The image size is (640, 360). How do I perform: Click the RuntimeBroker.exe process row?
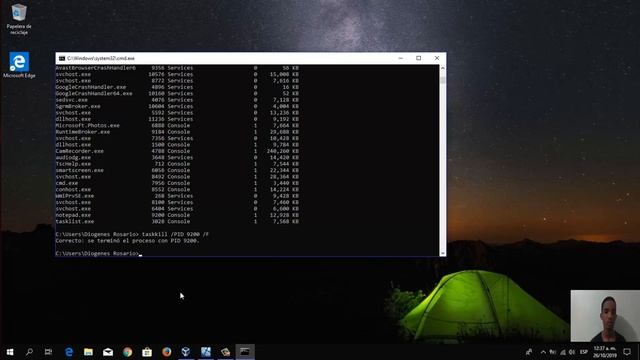click(177, 132)
